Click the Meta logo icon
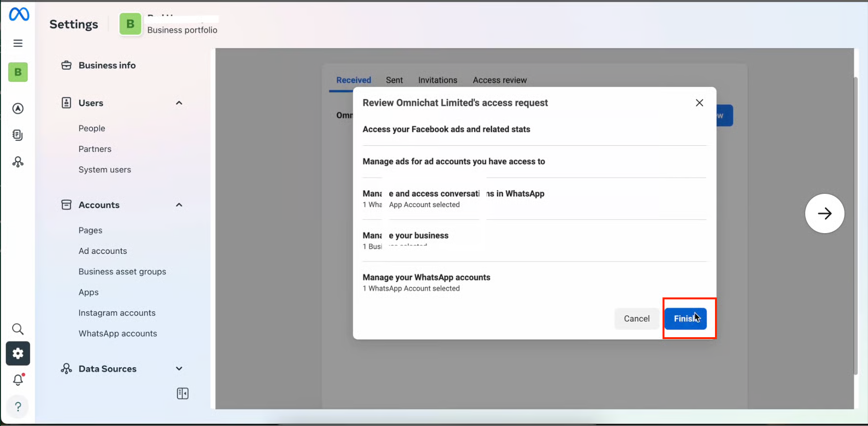 pos(19,14)
